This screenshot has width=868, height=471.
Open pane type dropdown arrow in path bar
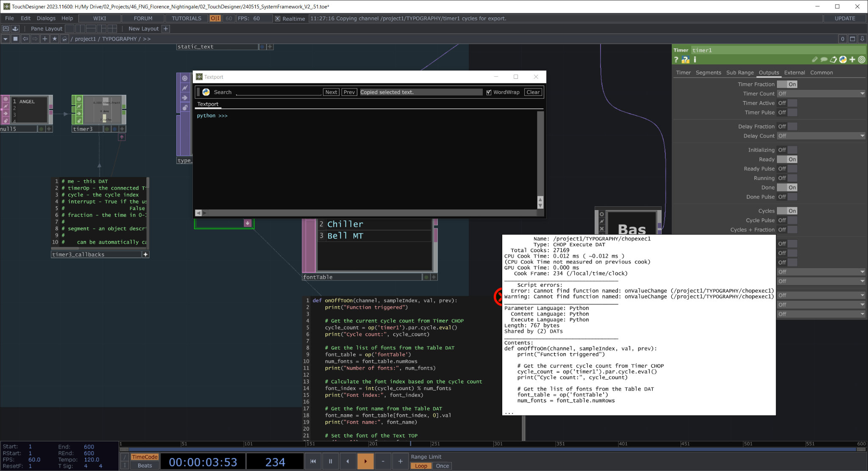click(x=6, y=39)
